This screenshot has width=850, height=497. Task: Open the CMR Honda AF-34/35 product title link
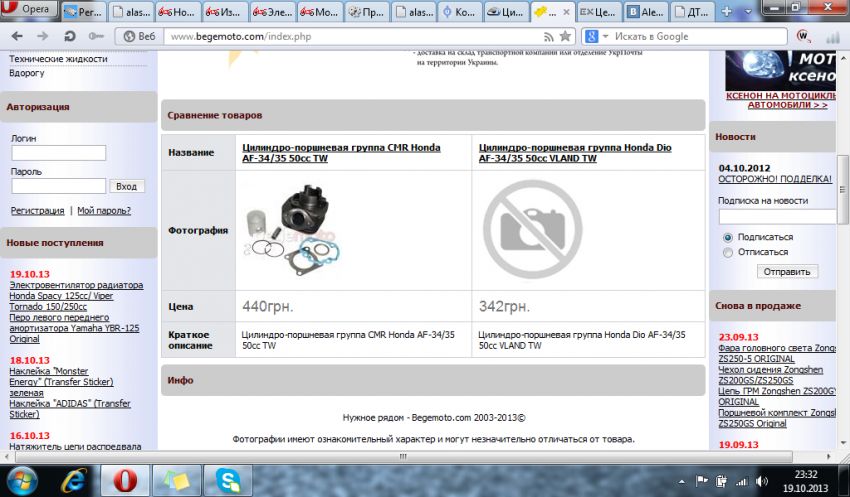341,153
